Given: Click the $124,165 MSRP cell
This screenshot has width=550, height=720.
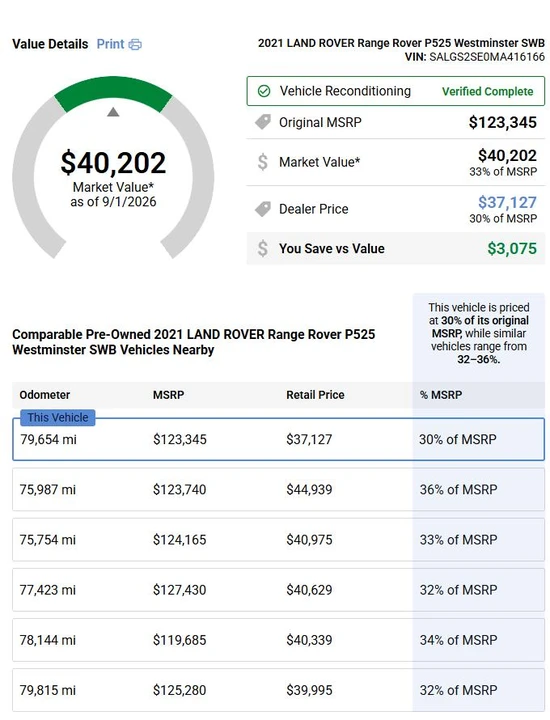Looking at the screenshot, I should tap(180, 540).
